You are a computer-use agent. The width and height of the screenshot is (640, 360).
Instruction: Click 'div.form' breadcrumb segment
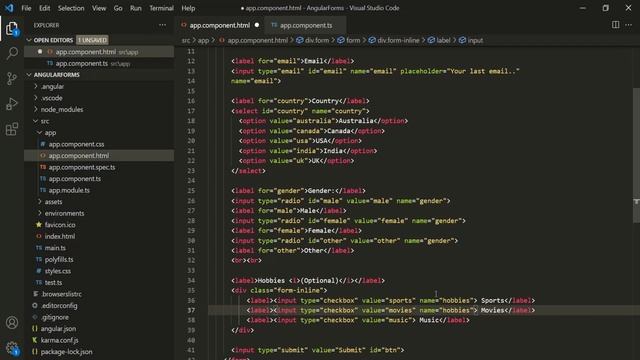[x=313, y=40]
